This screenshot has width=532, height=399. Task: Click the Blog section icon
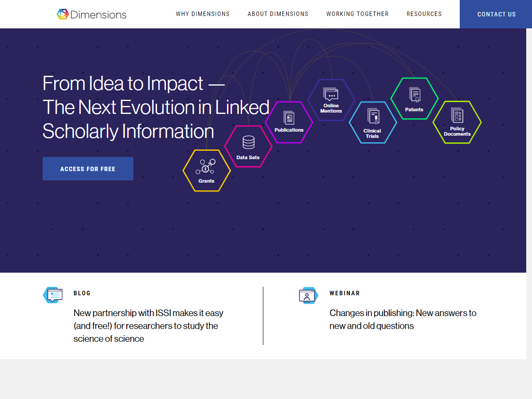point(53,295)
